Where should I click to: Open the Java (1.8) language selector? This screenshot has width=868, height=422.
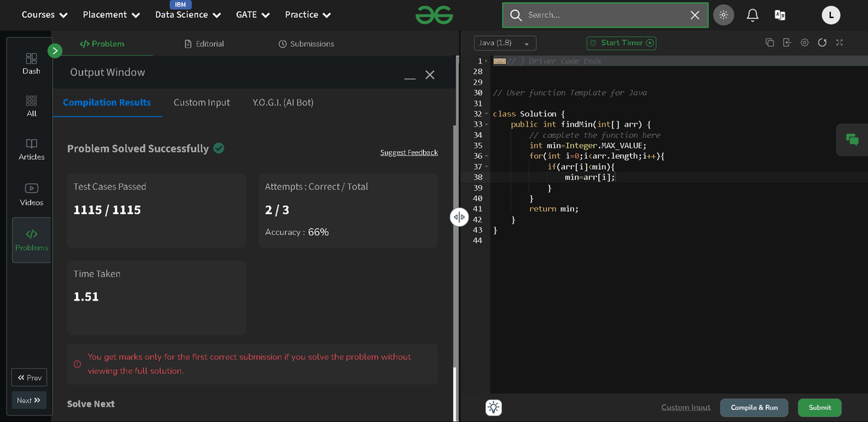[x=505, y=43]
